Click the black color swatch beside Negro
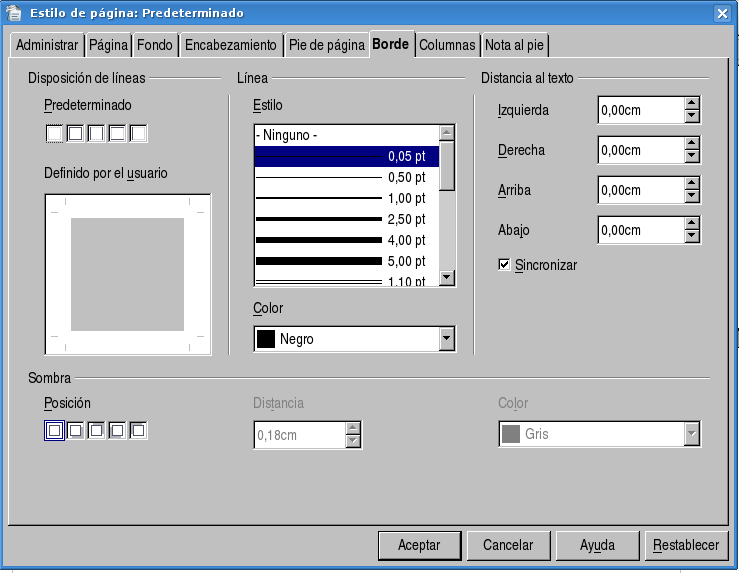This screenshot has height=573, width=739. click(266, 339)
